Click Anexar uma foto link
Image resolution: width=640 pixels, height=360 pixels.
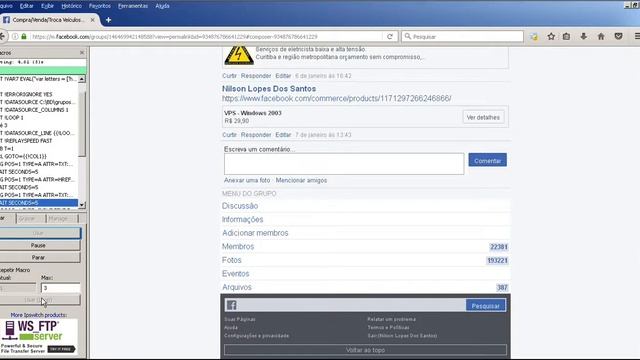[247, 180]
